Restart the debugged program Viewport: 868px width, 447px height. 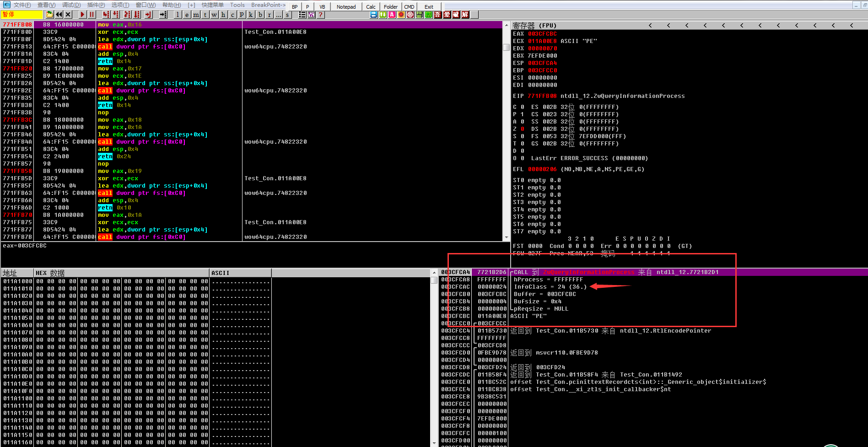[x=59, y=15]
